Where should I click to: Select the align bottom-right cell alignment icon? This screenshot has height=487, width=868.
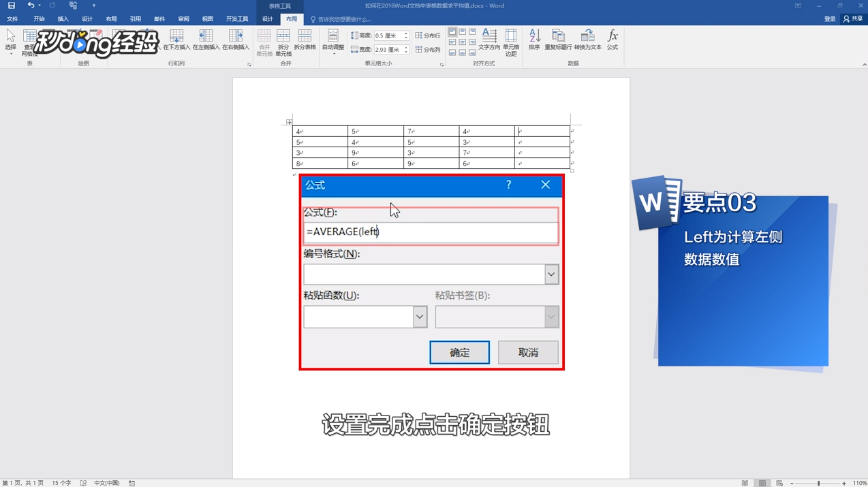(472, 52)
